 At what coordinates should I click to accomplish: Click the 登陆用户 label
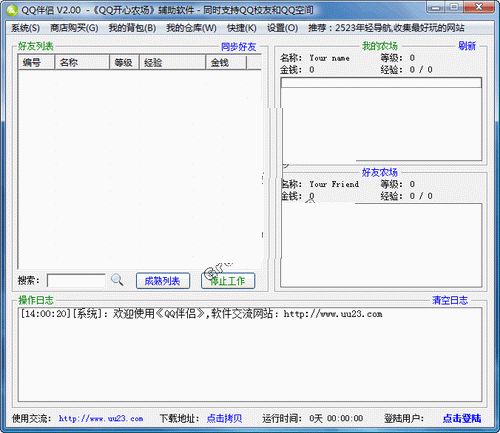(404, 418)
